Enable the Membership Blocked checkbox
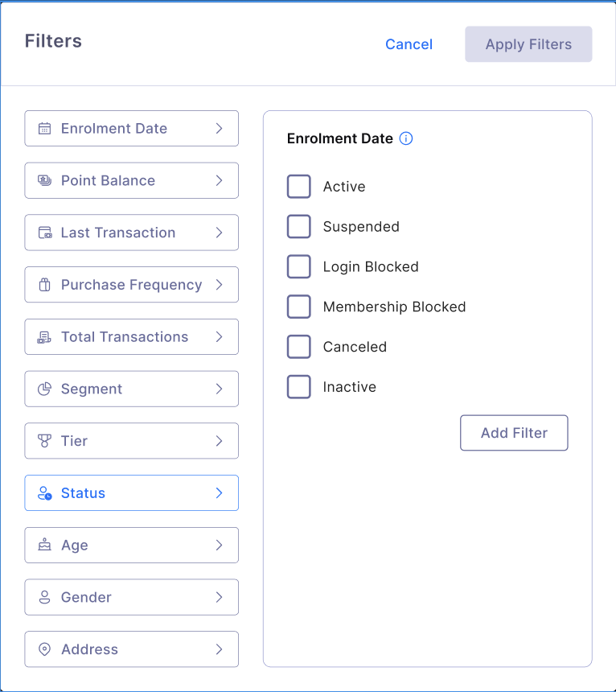This screenshot has width=616, height=692. click(x=299, y=307)
